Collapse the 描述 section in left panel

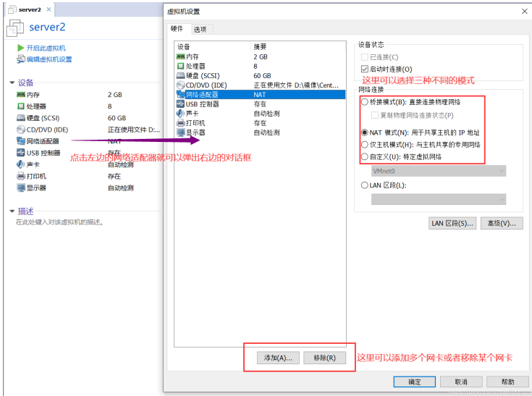12,211
